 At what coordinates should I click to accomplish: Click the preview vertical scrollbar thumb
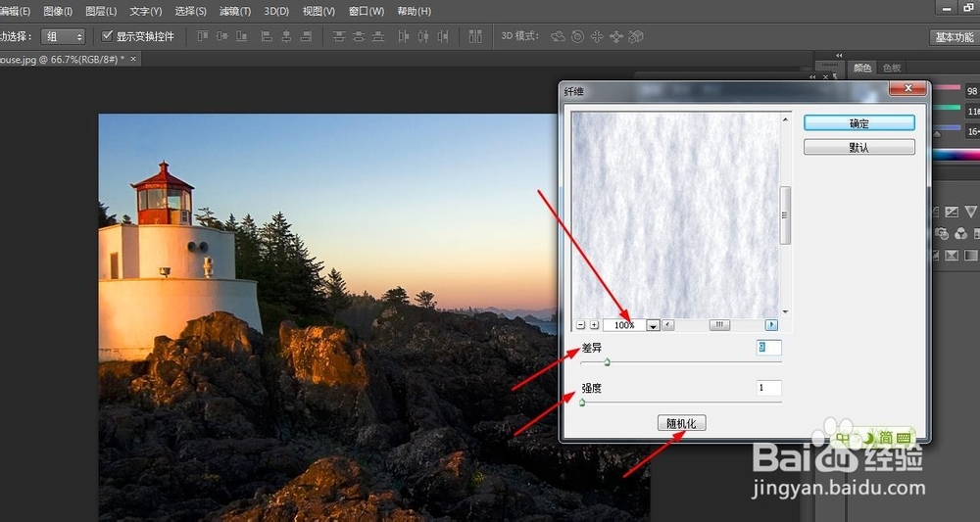click(786, 215)
